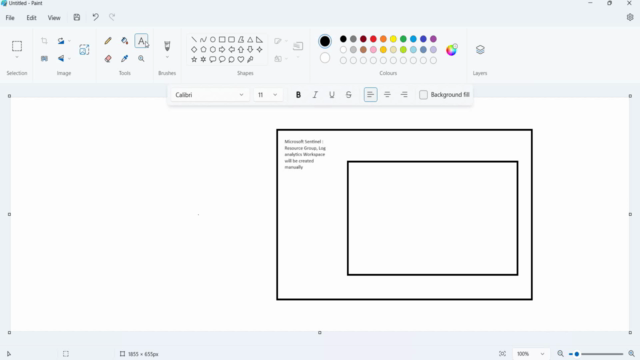Pick the red palette colour
Image resolution: width=640 pixels, height=360 pixels.
click(x=373, y=39)
